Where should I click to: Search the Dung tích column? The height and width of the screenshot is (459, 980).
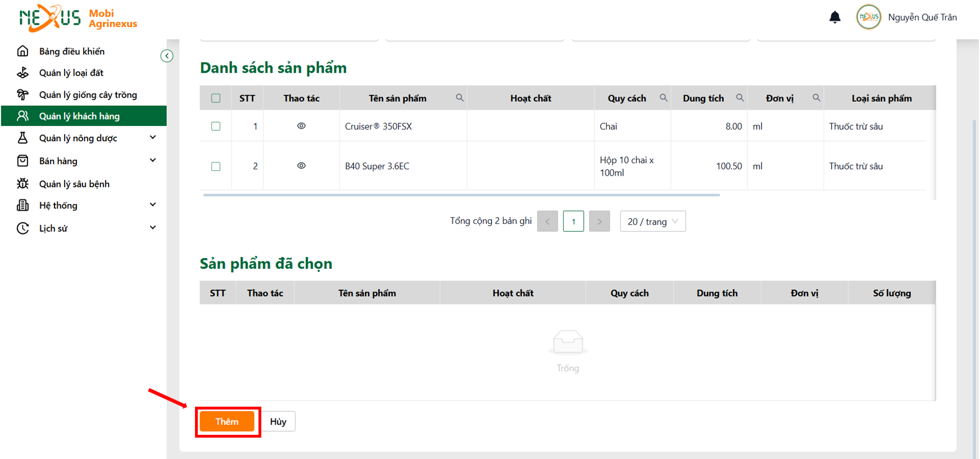click(740, 98)
